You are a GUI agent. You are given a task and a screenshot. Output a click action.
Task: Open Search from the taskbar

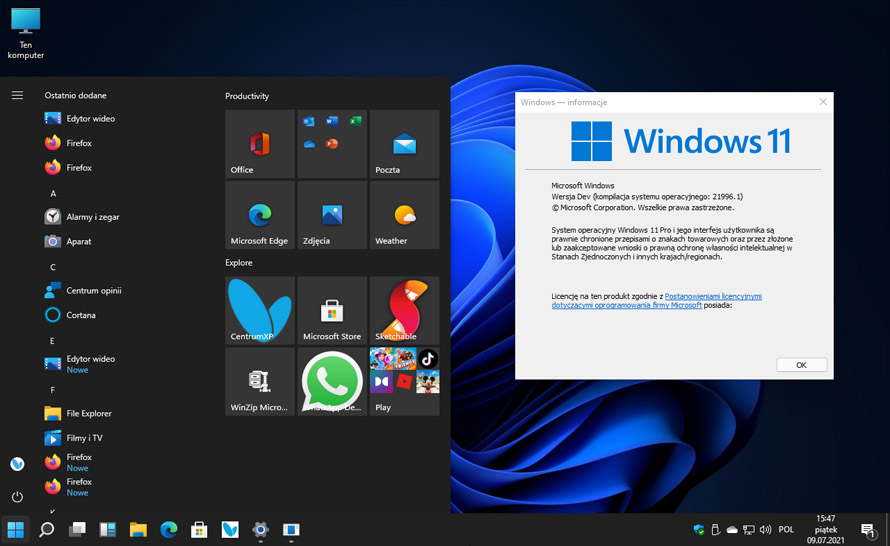[x=47, y=530]
